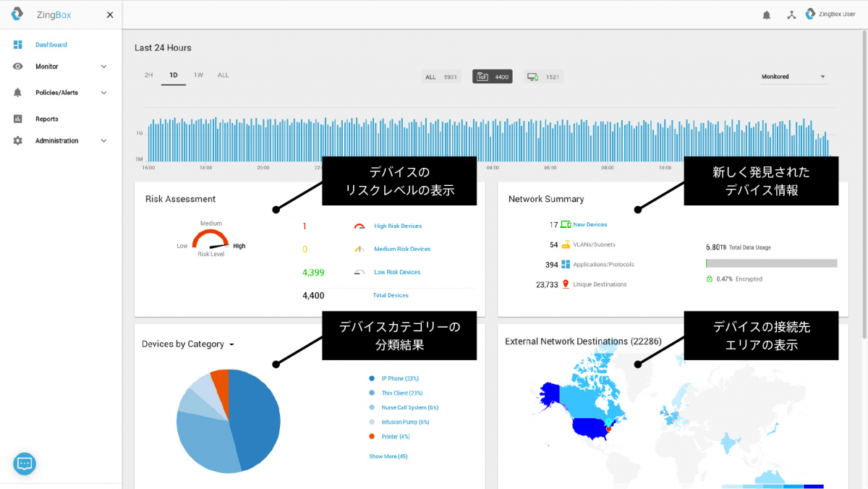
Task: Click the Low Risk Devices gauge icon
Action: 359,272
